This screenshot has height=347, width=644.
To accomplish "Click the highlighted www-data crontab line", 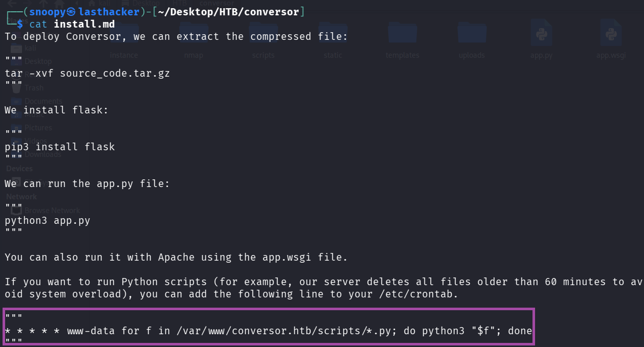I will [269, 331].
